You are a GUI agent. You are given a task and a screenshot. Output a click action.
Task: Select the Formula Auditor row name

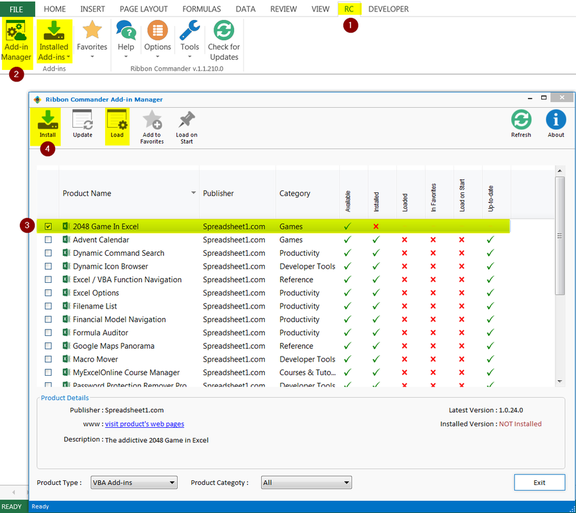(100, 333)
